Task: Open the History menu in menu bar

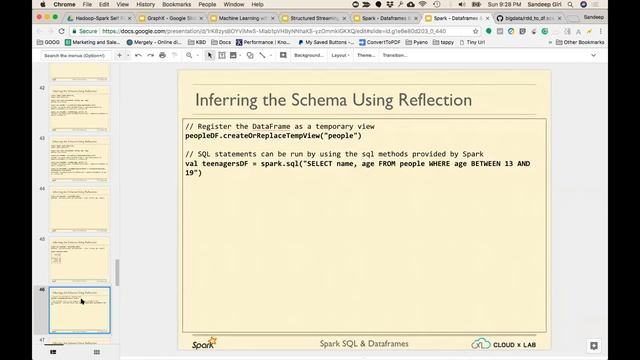Action: pyautogui.click(x=145, y=4)
